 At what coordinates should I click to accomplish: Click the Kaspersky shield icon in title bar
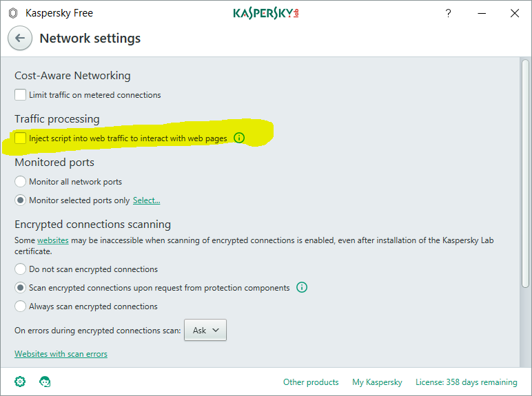(13, 13)
